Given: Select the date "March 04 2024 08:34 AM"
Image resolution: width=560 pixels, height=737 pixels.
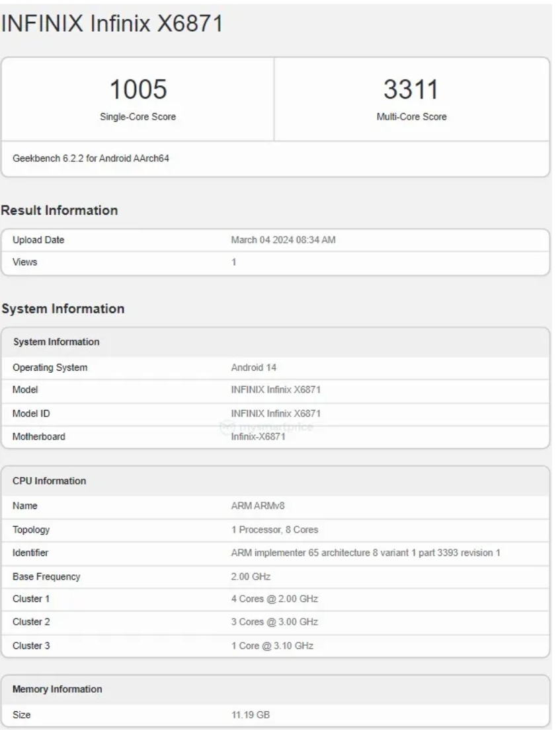Looking at the screenshot, I should (283, 240).
